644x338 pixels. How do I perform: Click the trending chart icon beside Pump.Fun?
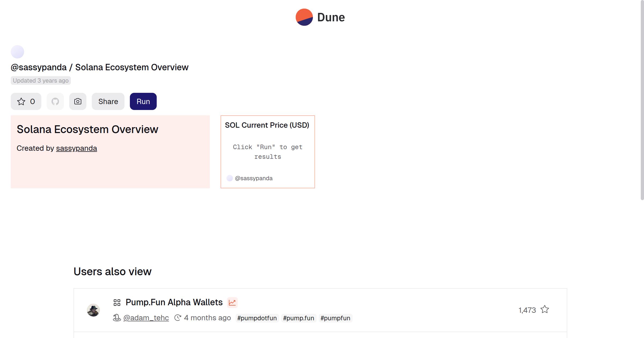point(232,303)
